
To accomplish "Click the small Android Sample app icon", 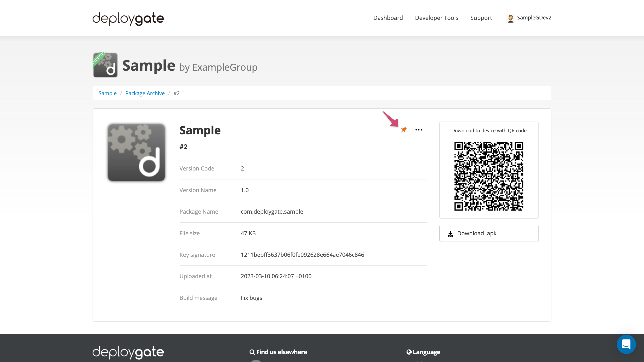I will (105, 65).
